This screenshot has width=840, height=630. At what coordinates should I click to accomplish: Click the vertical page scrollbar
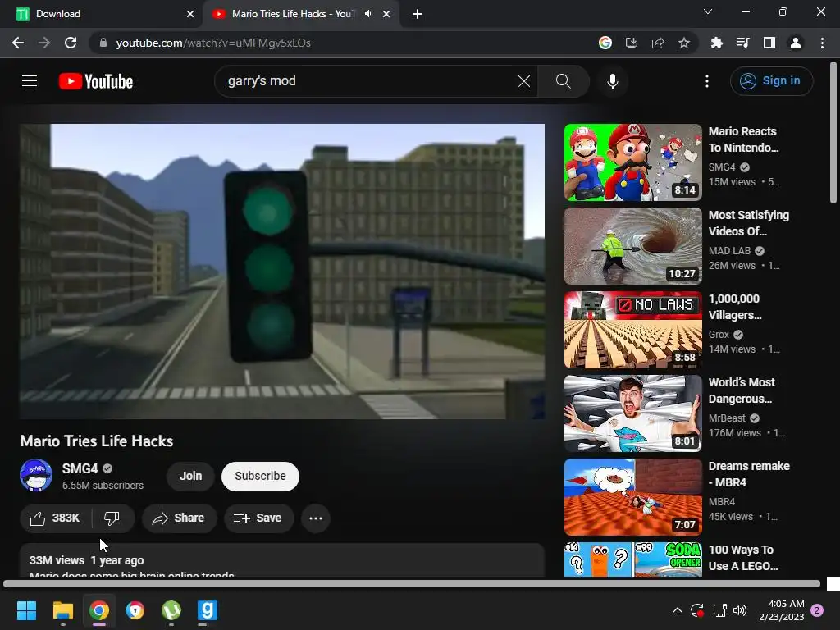tap(833, 132)
